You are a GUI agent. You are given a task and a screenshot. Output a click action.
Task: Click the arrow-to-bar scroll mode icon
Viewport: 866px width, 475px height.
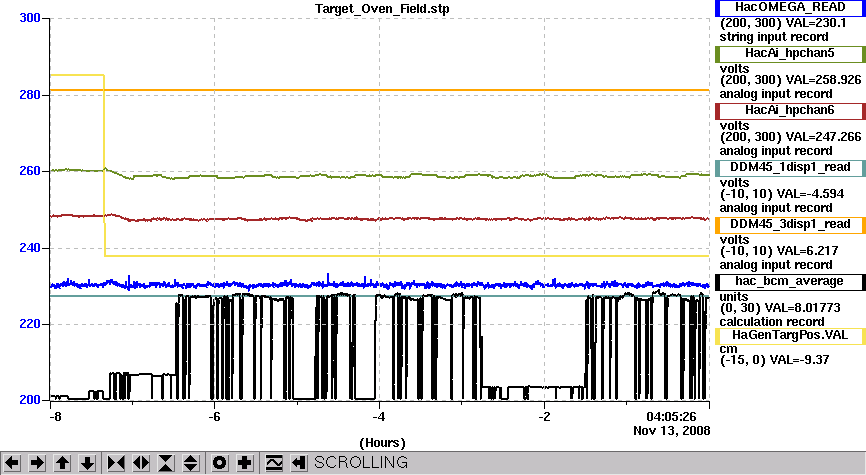click(x=299, y=462)
